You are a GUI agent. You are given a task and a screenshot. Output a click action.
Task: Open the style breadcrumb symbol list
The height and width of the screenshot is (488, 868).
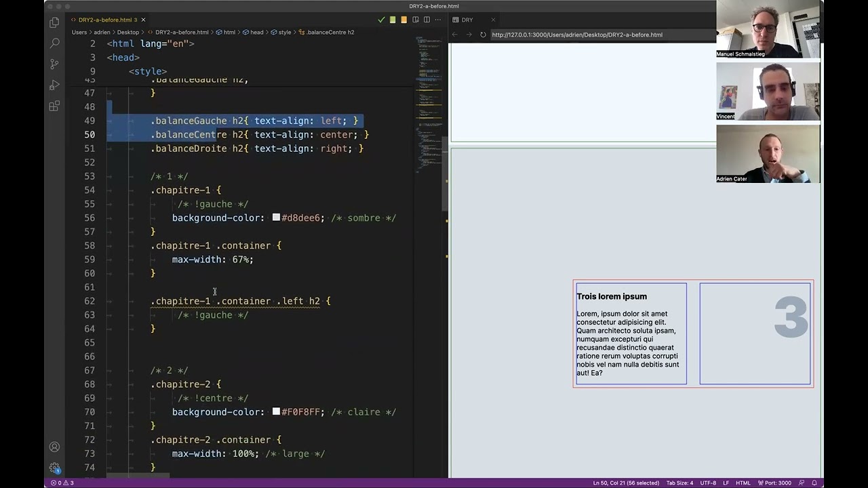pyautogui.click(x=281, y=32)
